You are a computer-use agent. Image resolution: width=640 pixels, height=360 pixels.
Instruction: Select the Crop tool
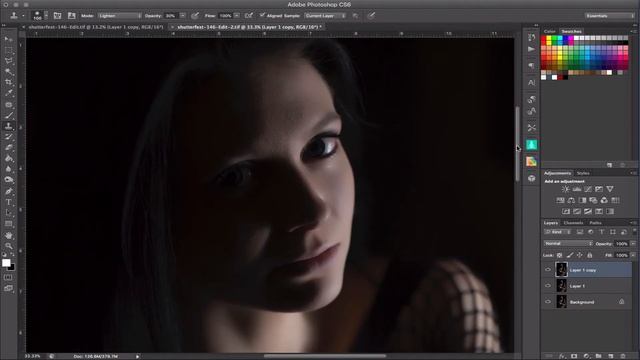point(8,82)
